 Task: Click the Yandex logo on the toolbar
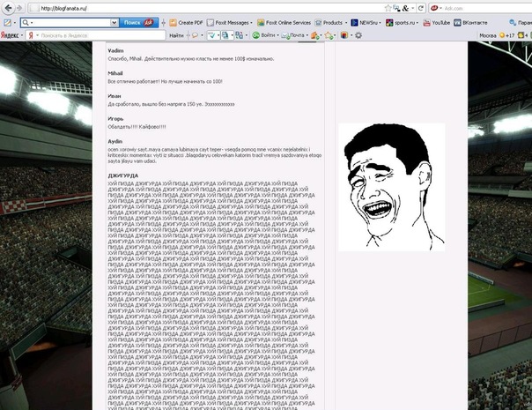click(11, 35)
